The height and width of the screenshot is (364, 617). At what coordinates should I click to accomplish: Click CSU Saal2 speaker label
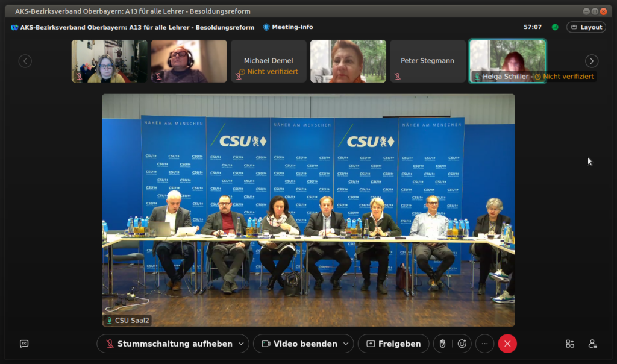pyautogui.click(x=128, y=321)
